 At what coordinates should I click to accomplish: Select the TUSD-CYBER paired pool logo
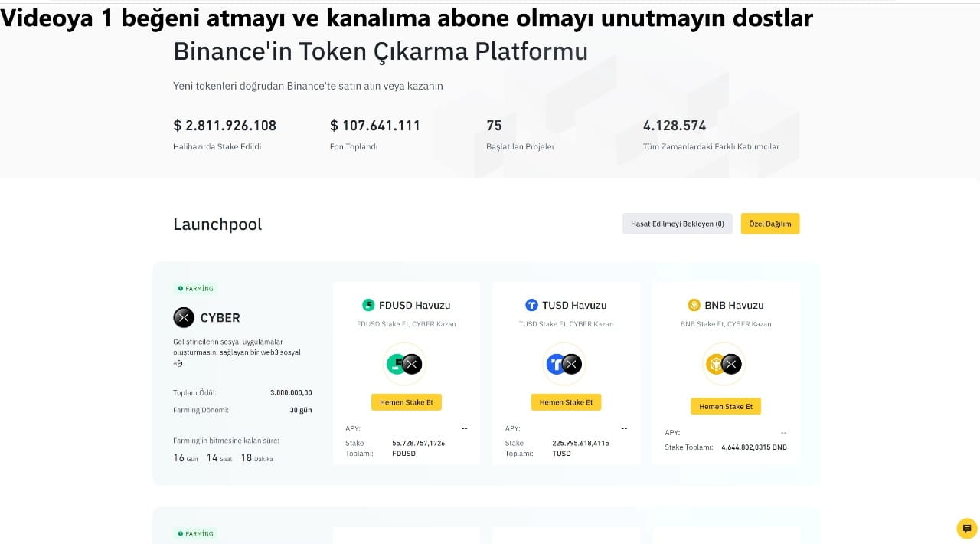[564, 364]
